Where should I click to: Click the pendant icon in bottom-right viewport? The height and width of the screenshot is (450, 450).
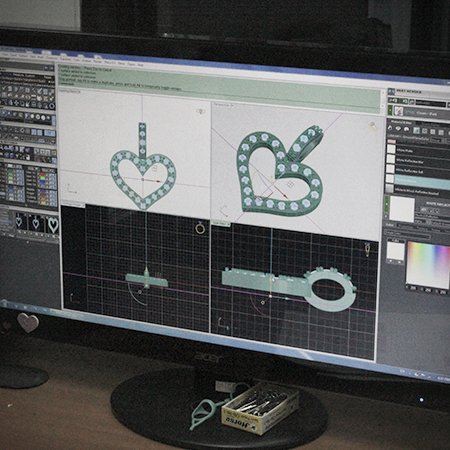(367, 249)
